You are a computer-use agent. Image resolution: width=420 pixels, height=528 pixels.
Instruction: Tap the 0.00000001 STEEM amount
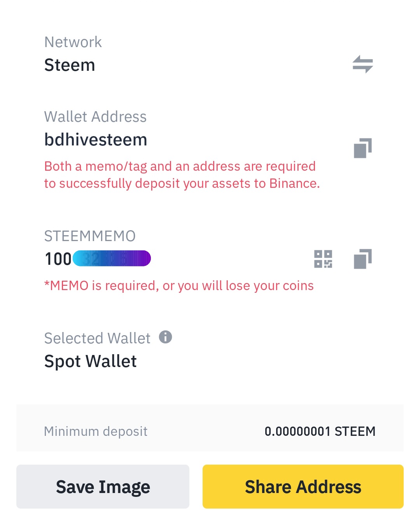(320, 431)
